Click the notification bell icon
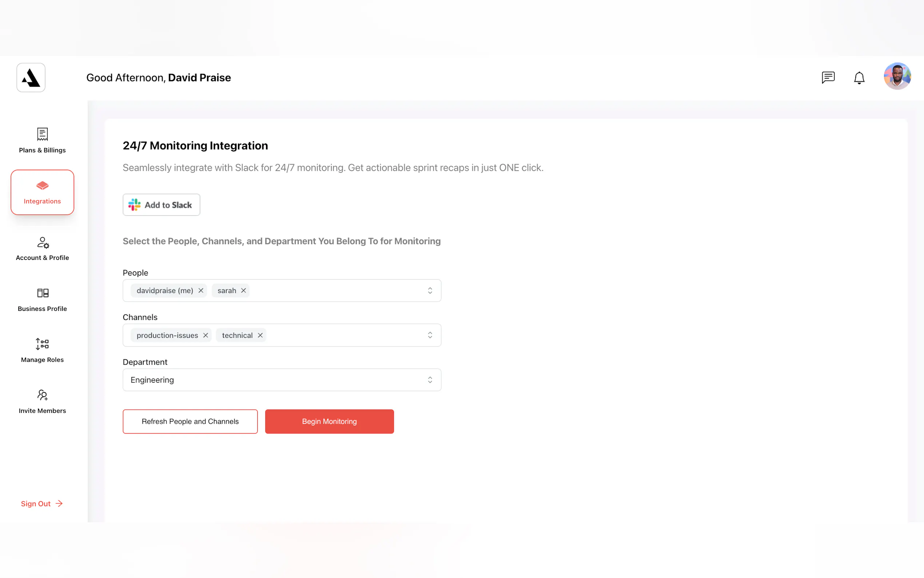Screen dimensions: 924x578 coord(859,78)
